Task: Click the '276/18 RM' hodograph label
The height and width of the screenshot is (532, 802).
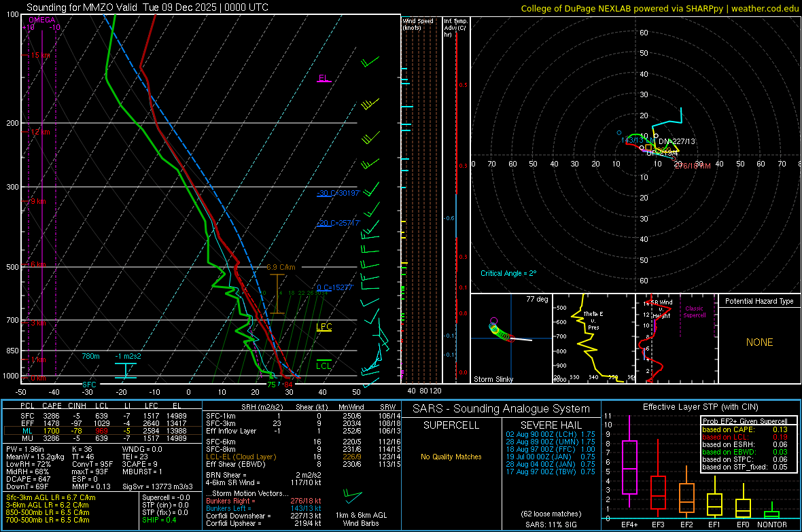Action: click(693, 166)
